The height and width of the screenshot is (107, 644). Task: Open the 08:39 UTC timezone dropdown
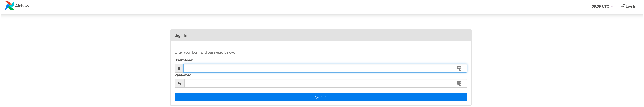pos(602,6)
